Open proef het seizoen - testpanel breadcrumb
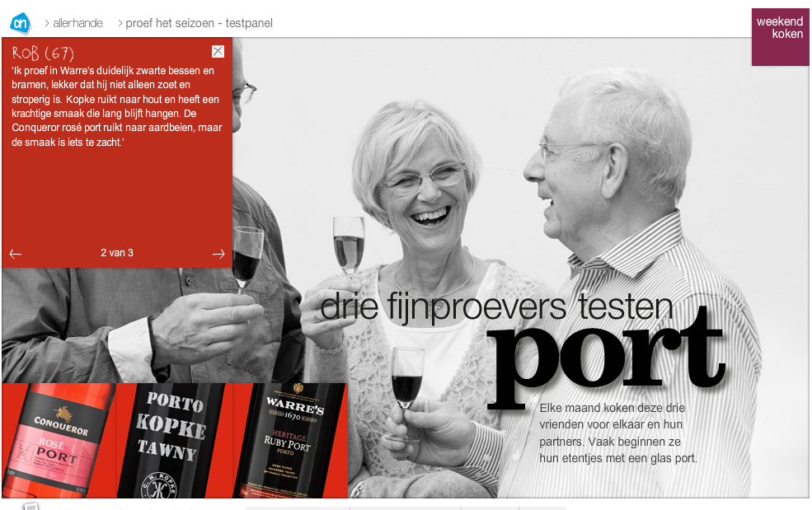Screen dimensions: 812x510 199,23
